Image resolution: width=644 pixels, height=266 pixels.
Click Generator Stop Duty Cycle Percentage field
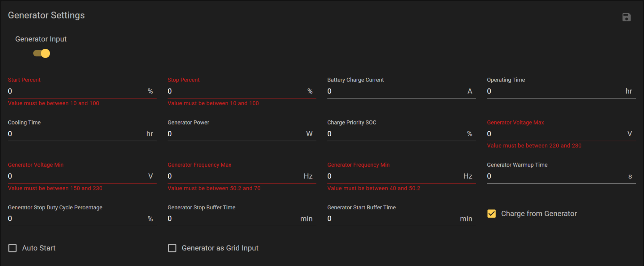tap(76, 219)
